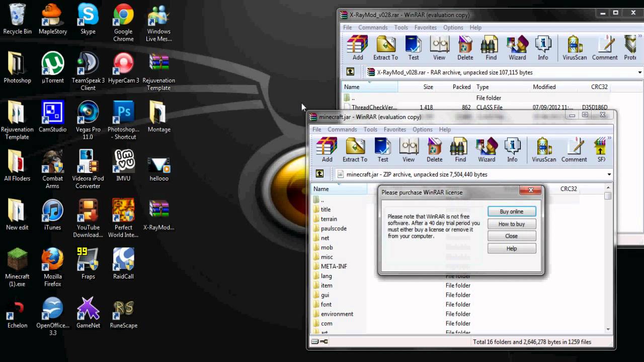Select environment folder in minecraft.jar list
Screen dimensions: 644x362
(x=333, y=314)
